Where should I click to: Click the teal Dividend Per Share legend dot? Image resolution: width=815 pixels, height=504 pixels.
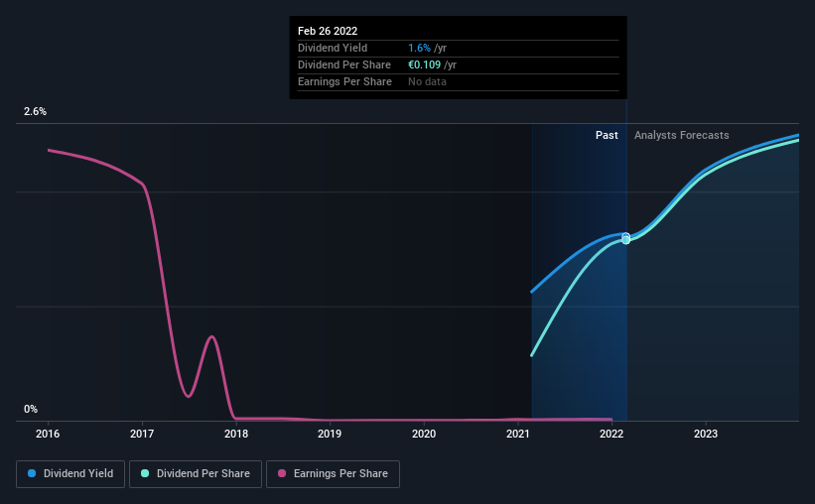tap(145, 473)
